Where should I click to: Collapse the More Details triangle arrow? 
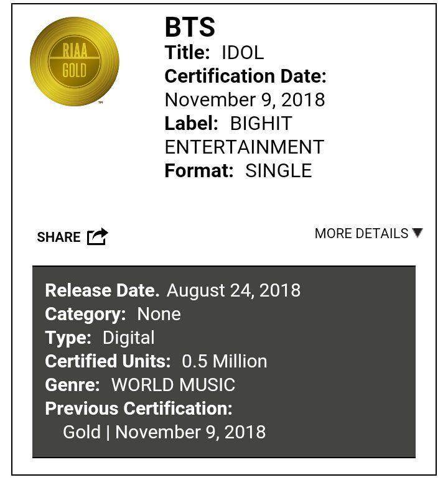coord(418,233)
